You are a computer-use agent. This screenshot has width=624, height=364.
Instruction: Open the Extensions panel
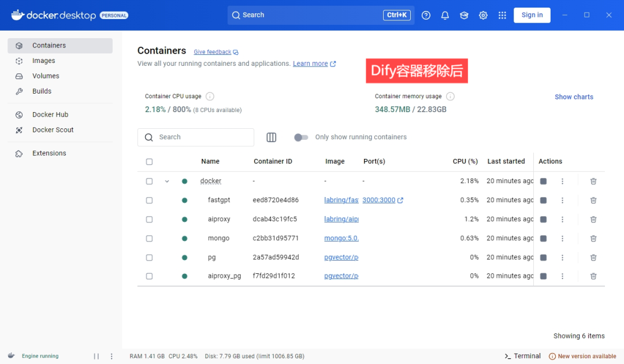coord(49,153)
